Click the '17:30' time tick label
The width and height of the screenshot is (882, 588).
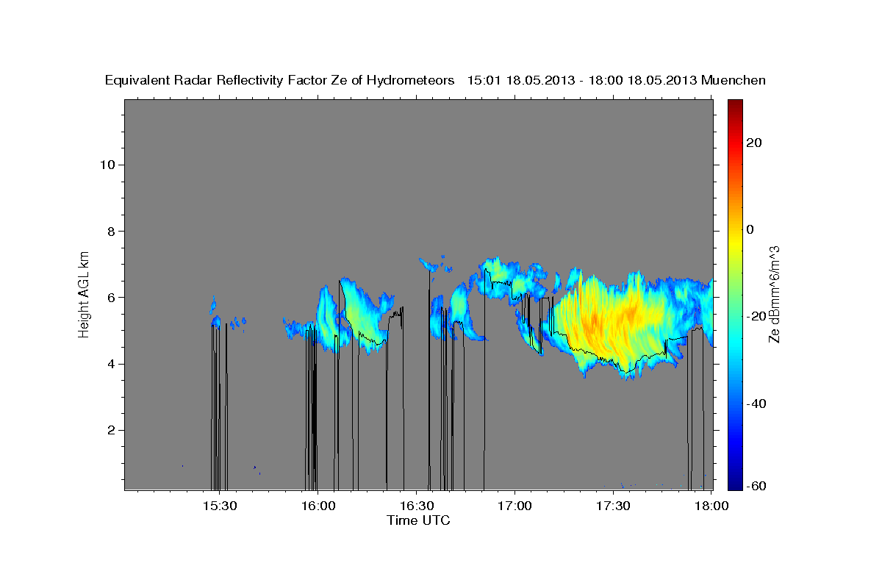(x=613, y=506)
